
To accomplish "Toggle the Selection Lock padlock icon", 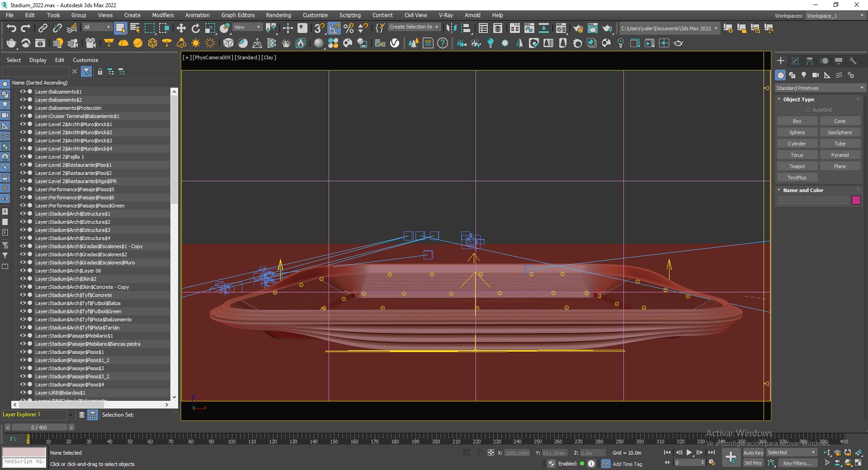I will [x=479, y=452].
